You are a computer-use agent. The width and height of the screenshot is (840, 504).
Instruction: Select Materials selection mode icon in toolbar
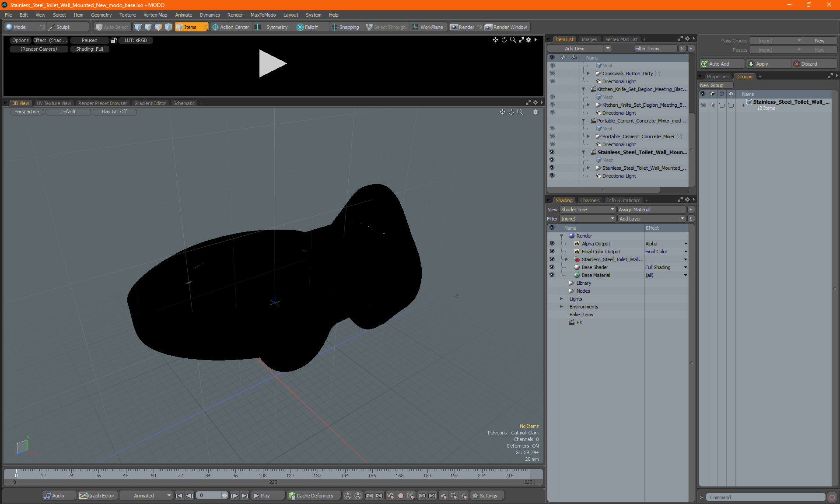168,27
